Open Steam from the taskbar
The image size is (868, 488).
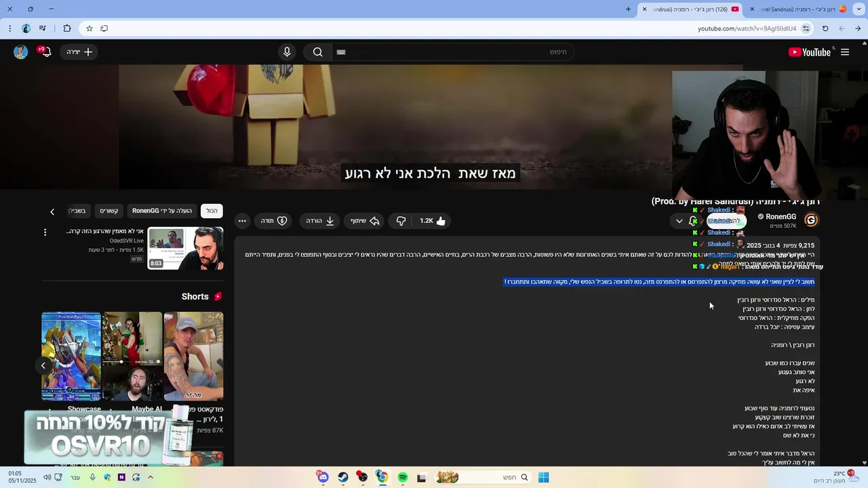point(343,477)
